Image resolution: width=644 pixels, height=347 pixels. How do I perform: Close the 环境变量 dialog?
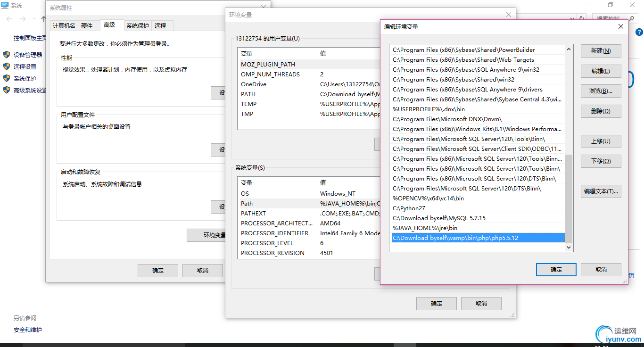tap(509, 15)
